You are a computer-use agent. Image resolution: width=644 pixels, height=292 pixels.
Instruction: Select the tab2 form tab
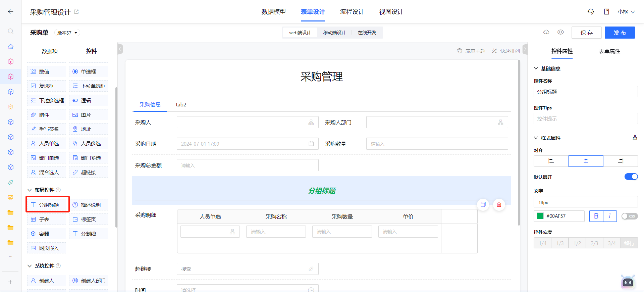(181, 104)
